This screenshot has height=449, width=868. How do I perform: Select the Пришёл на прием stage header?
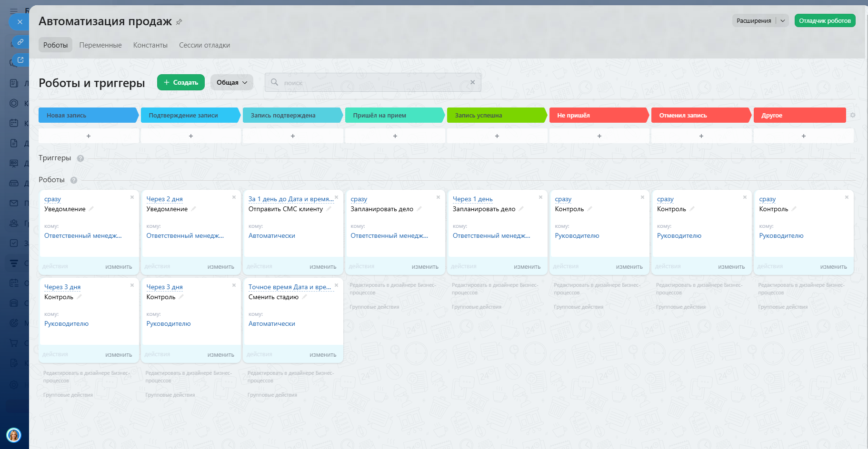395,115
